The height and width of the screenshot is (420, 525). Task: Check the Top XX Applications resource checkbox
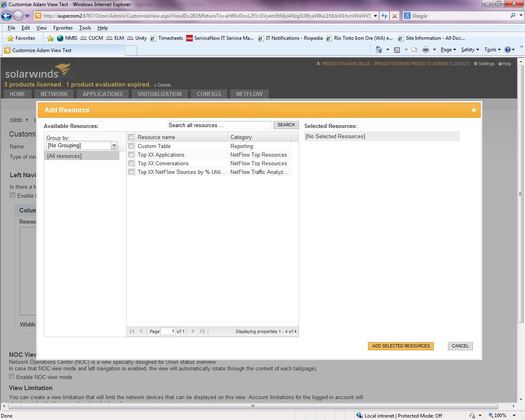(131, 155)
